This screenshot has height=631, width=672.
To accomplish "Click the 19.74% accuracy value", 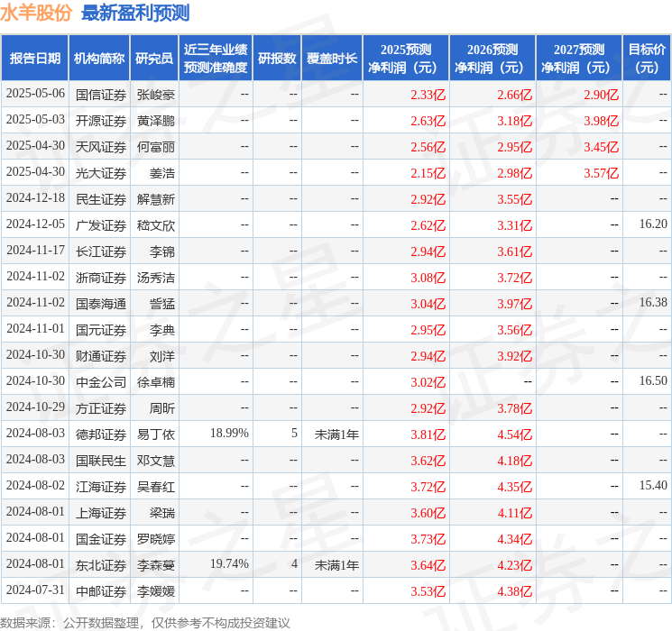I will click(x=229, y=563).
